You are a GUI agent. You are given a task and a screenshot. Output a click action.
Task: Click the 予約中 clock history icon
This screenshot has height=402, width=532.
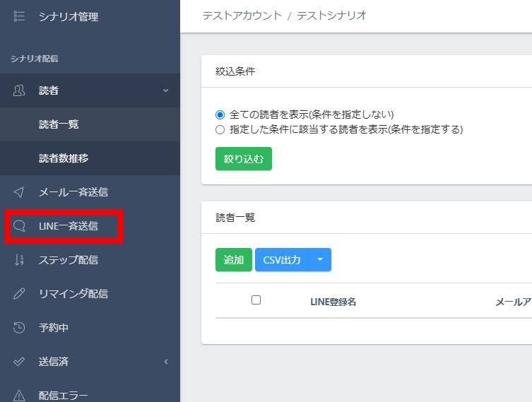click(x=19, y=328)
